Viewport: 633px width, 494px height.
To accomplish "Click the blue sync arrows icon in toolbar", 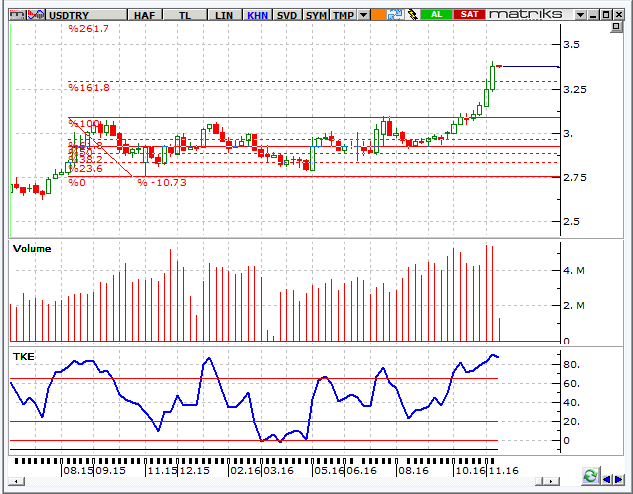I will 396,15.
